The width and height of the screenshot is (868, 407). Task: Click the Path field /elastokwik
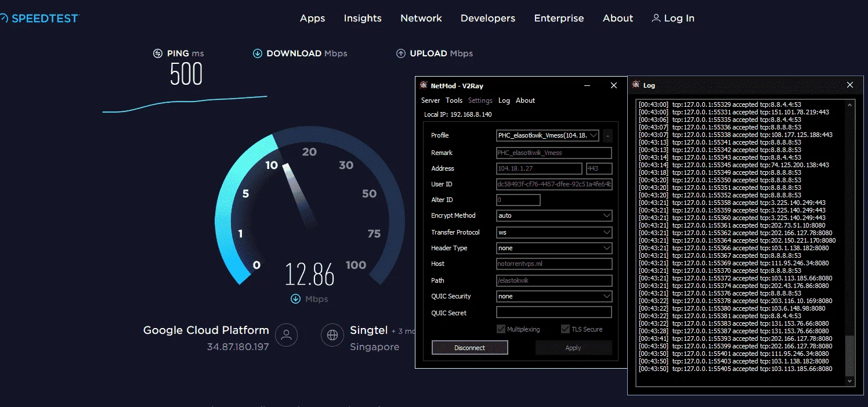point(554,280)
